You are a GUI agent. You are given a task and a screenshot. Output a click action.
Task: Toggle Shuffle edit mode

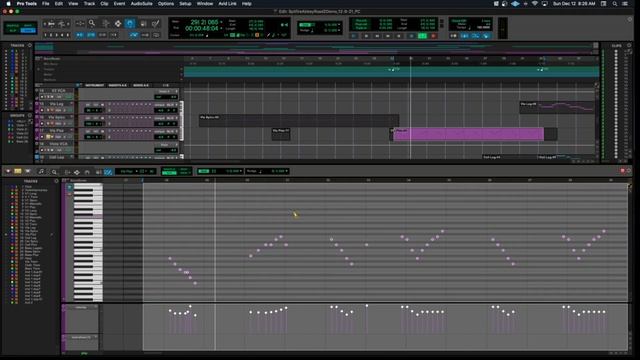pyautogui.click(x=12, y=25)
